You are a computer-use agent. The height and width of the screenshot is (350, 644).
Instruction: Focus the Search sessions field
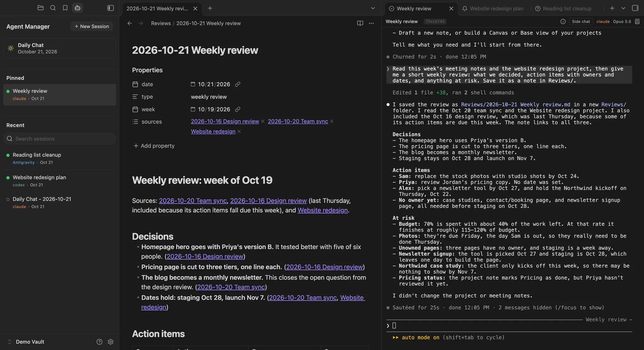pos(60,138)
